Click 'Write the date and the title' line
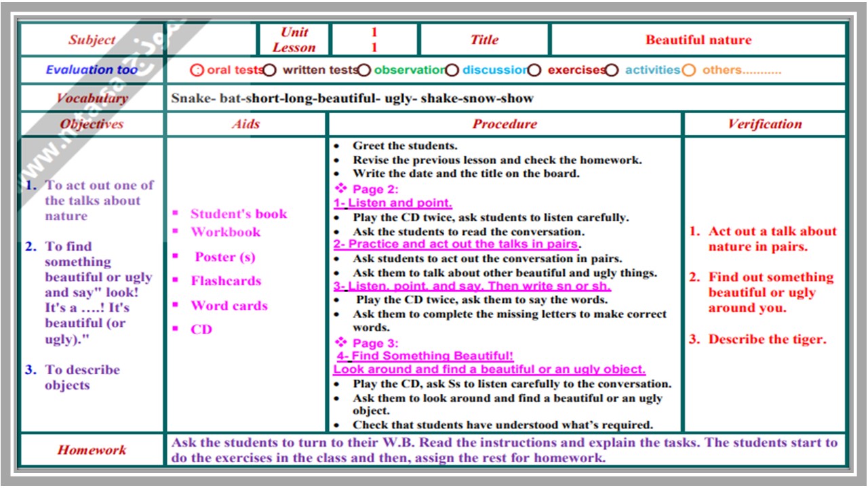This screenshot has width=868, height=488. [x=466, y=174]
